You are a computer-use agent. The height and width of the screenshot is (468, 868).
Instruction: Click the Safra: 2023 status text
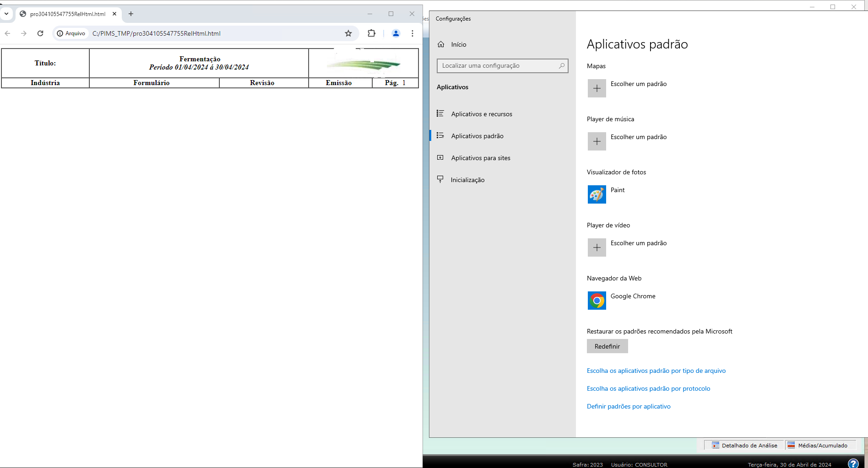pos(588,464)
